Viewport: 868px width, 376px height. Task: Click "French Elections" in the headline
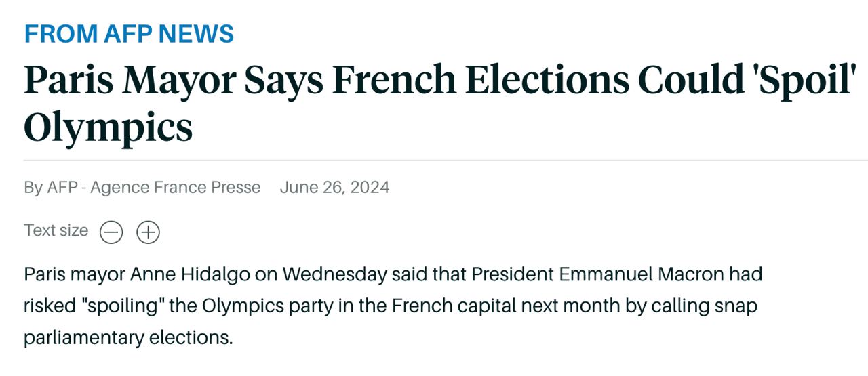pos(481,81)
